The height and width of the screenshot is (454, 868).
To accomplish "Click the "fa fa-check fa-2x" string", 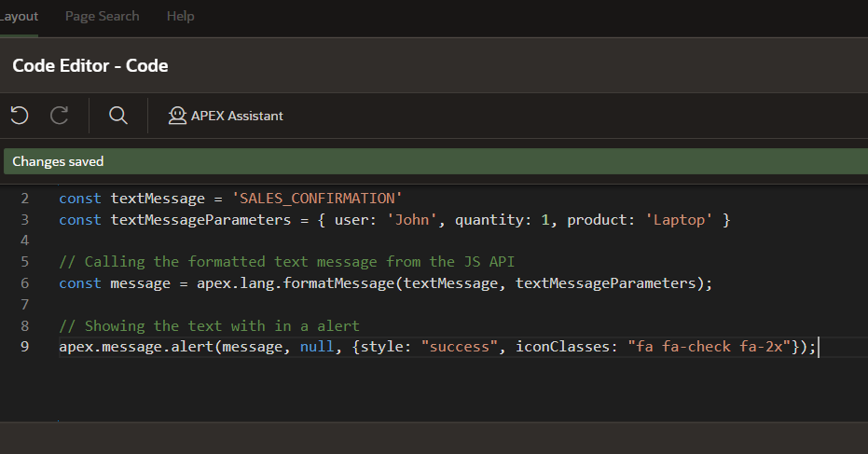I will coord(710,348).
